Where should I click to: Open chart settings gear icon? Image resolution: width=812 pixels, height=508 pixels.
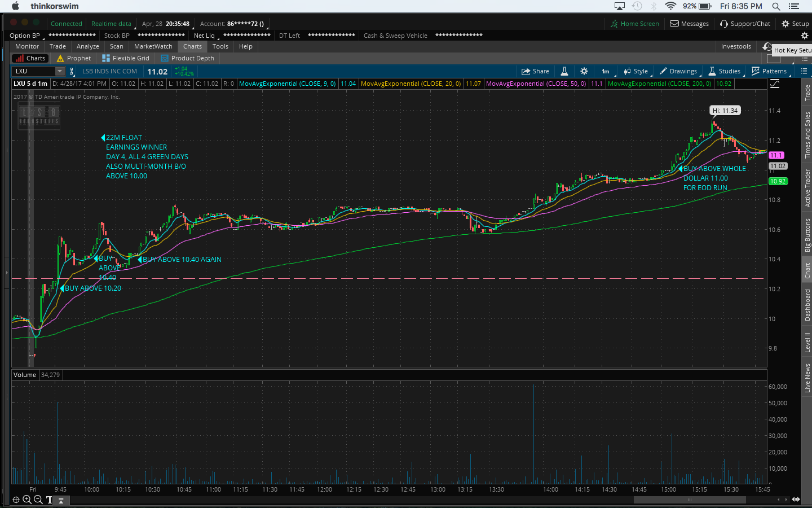(x=584, y=71)
